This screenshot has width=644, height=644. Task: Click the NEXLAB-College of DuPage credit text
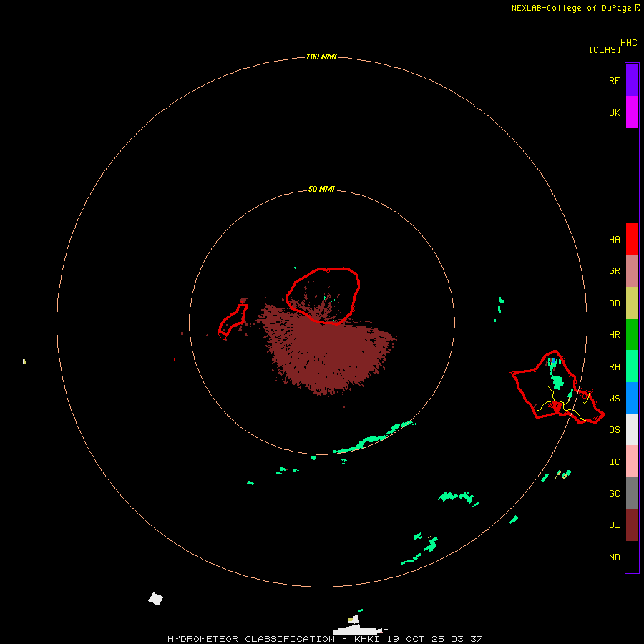[x=571, y=8]
